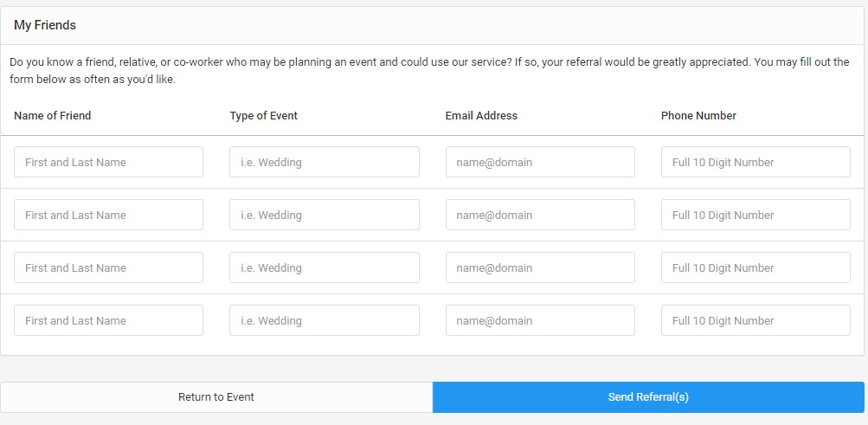Image resolution: width=868 pixels, height=425 pixels.
Task: Click the second row Phone Number field
Action: [x=755, y=215]
